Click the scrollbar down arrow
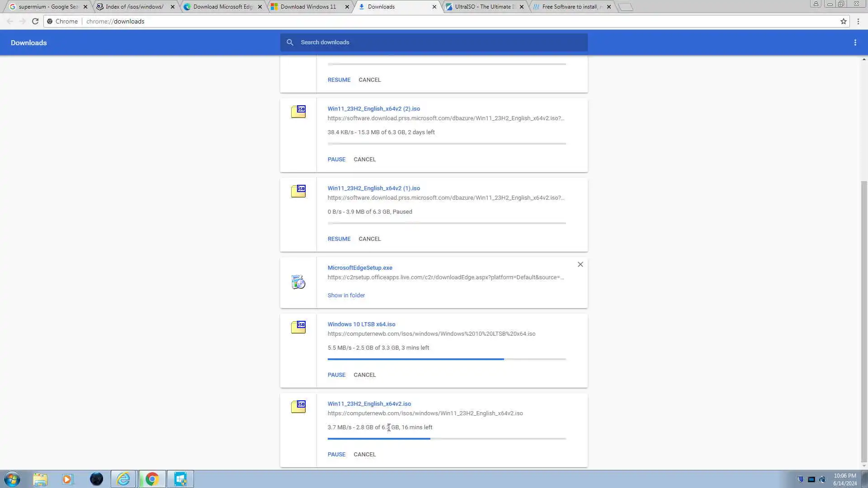Viewport: 868px width, 488px height. (864, 466)
